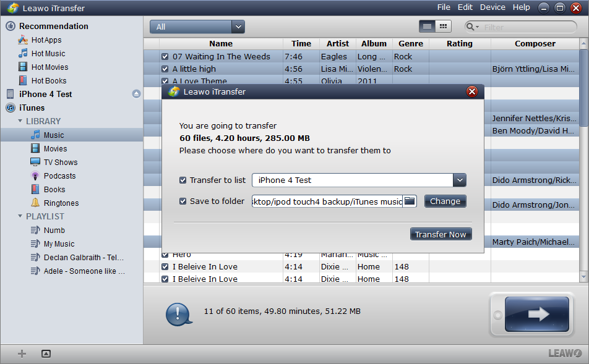Toggle Transfer to list checkbox
This screenshot has height=364, width=589.
click(x=183, y=180)
